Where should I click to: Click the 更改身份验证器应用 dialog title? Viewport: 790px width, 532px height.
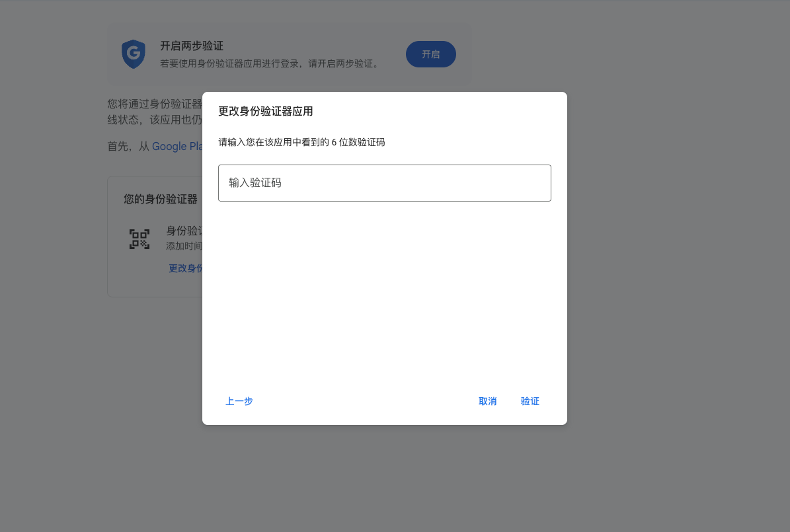point(266,111)
